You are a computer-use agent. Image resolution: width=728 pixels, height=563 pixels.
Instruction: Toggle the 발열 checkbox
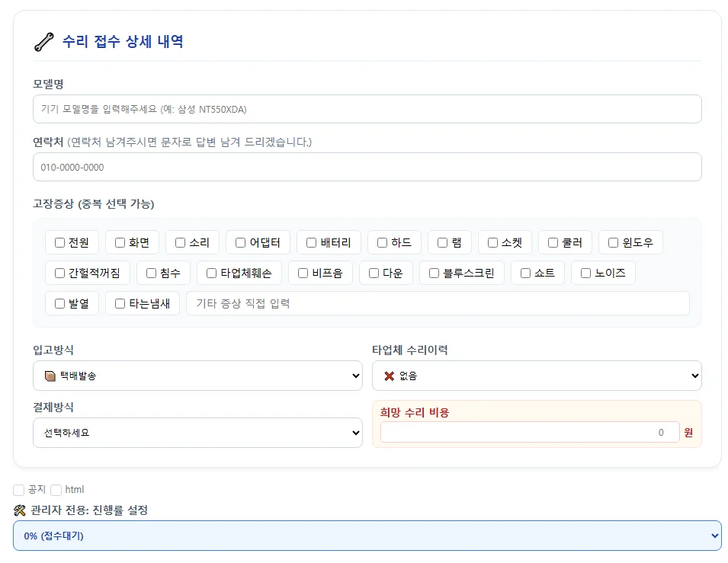(x=60, y=303)
